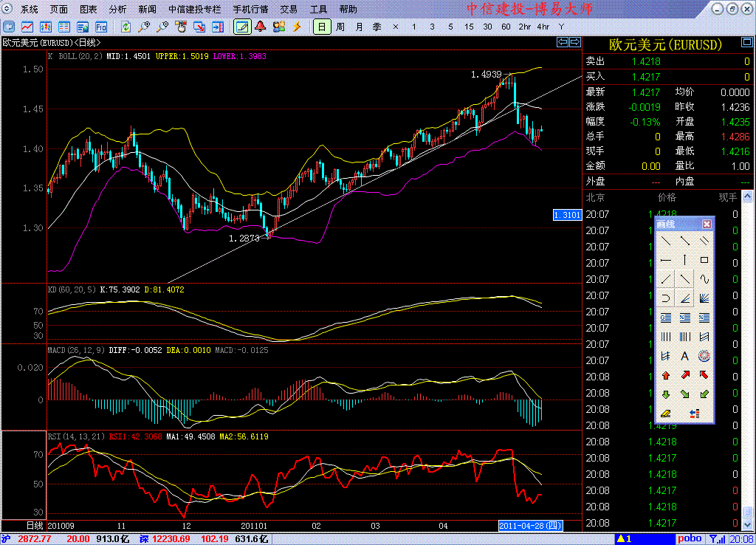Screen dimensions: 756x545
Task: Open the 交易 menu
Action: (x=289, y=9)
